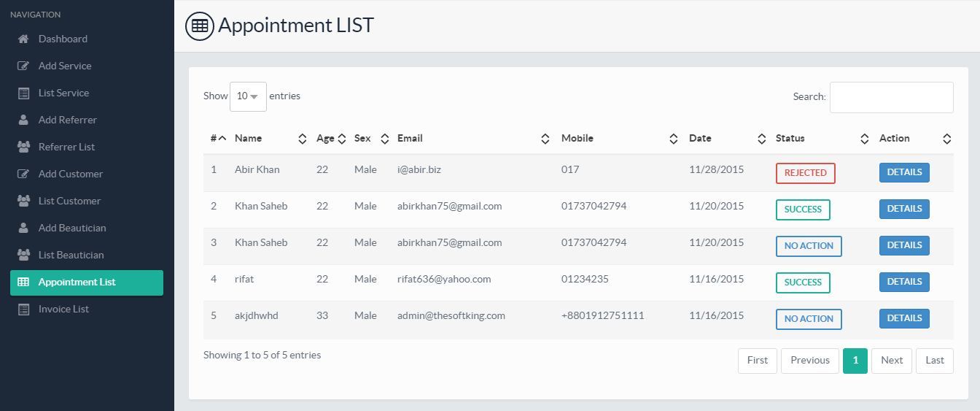This screenshot has width=980, height=411.
Task: Open Add Customer in the navigation
Action: 70,174
